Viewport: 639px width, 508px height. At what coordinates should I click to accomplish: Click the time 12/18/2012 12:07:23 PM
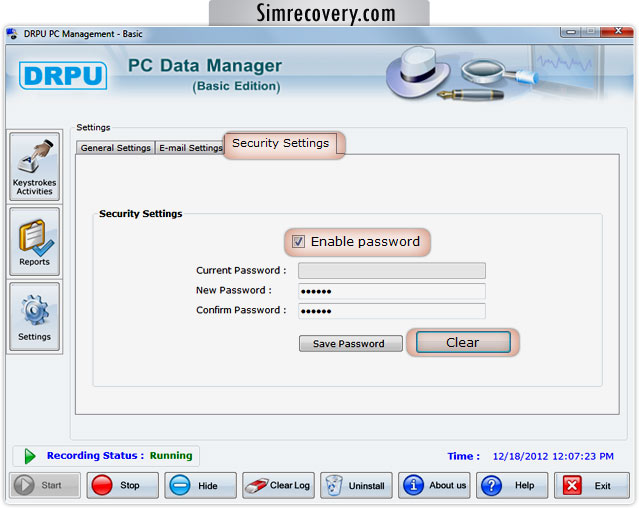(x=553, y=456)
